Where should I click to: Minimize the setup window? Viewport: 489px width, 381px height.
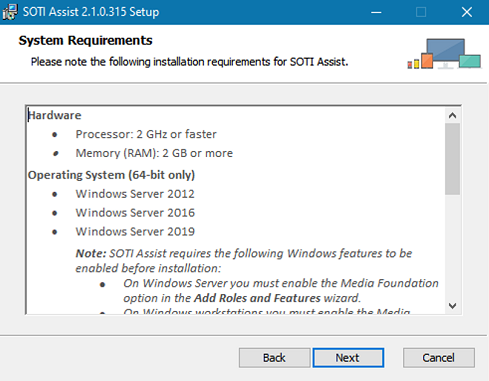[376, 12]
